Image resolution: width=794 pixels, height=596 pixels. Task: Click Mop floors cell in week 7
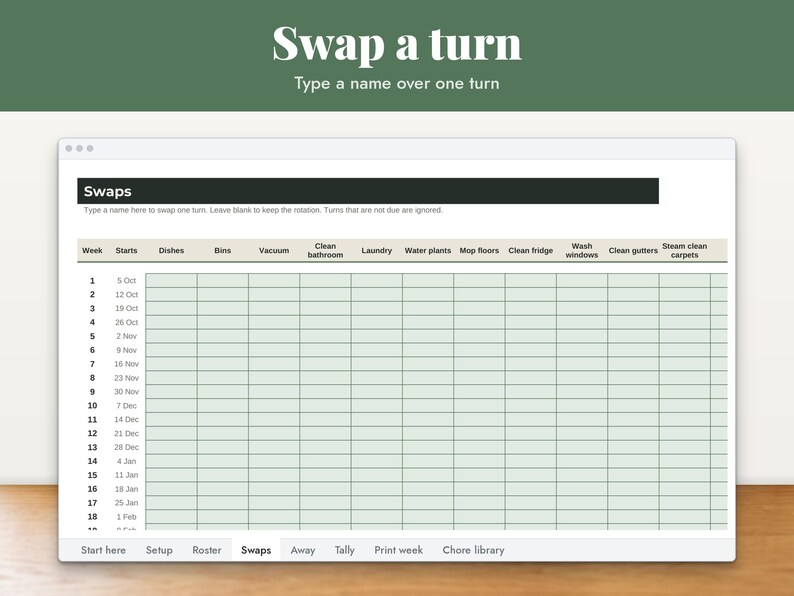pyautogui.click(x=479, y=364)
